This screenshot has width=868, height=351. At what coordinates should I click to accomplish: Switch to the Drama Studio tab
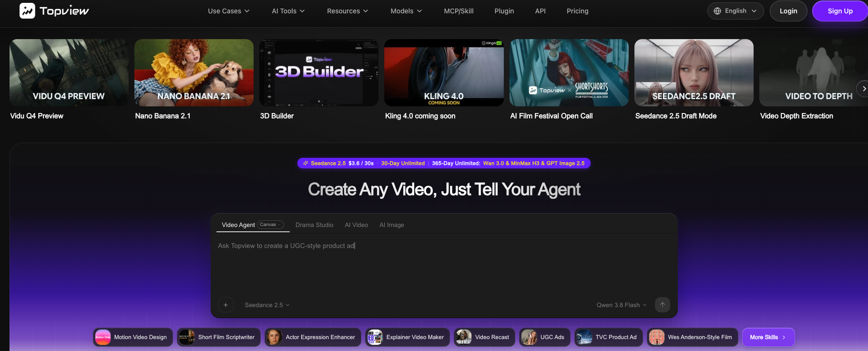[x=314, y=225]
